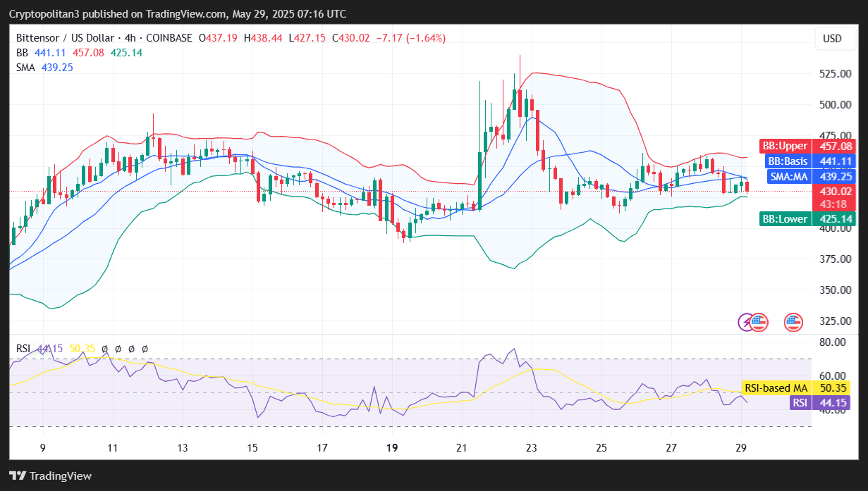This screenshot has height=491, width=868.
Task: Click the US flag icon overlapping the lightning icon
Action: pos(759,323)
